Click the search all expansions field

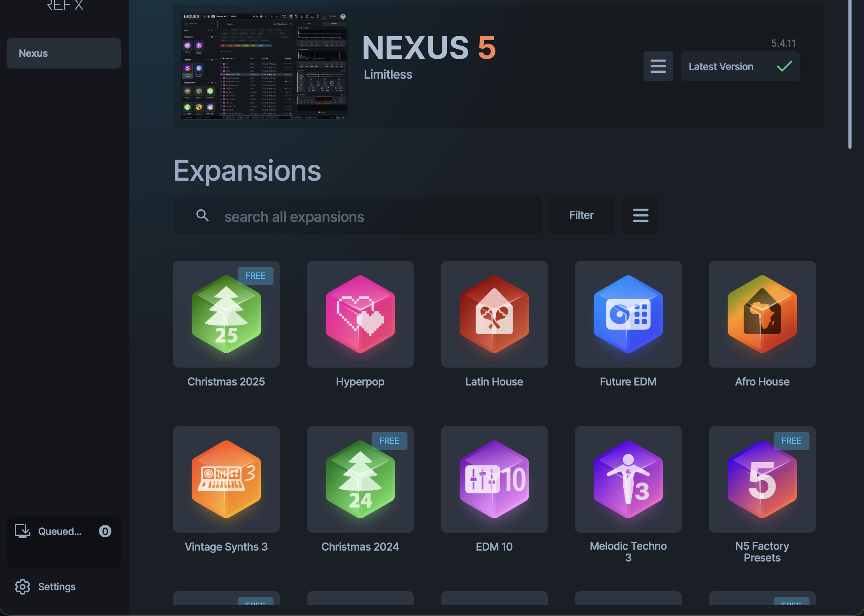point(351,216)
